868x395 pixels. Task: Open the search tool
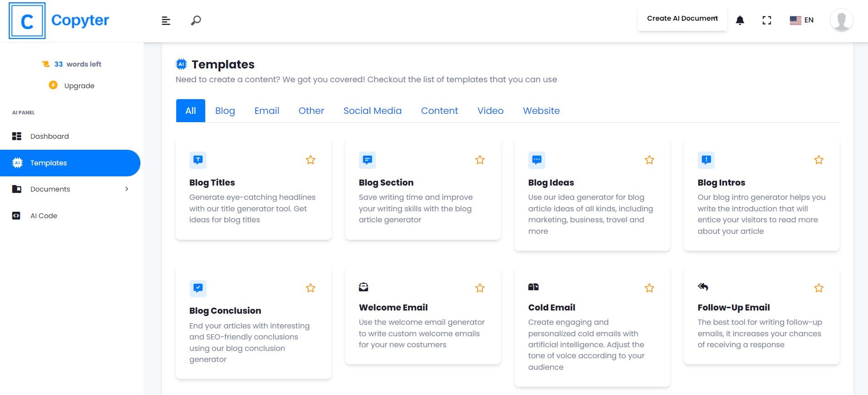196,20
